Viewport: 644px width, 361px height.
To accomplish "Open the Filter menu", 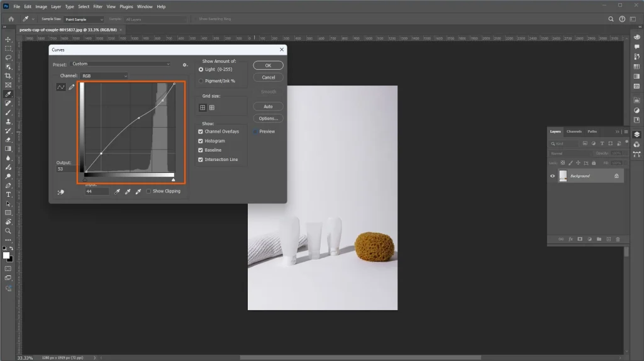I will click(97, 6).
